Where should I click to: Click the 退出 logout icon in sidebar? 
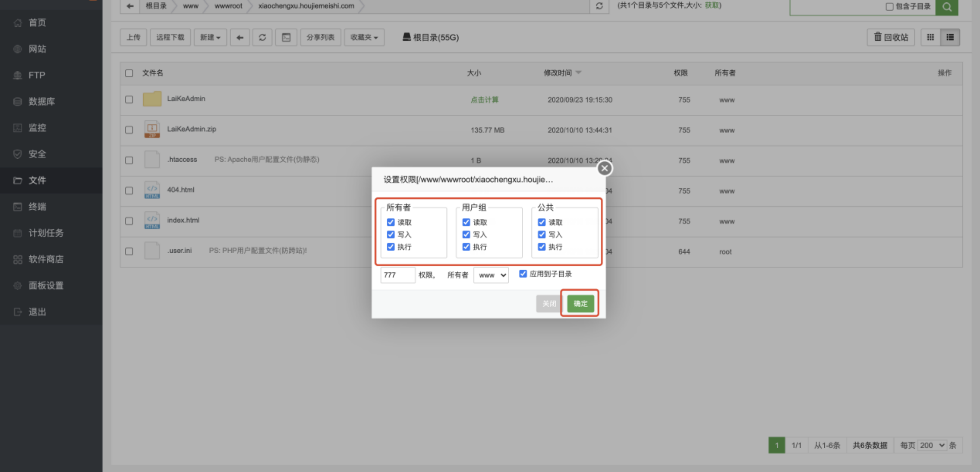click(18, 312)
